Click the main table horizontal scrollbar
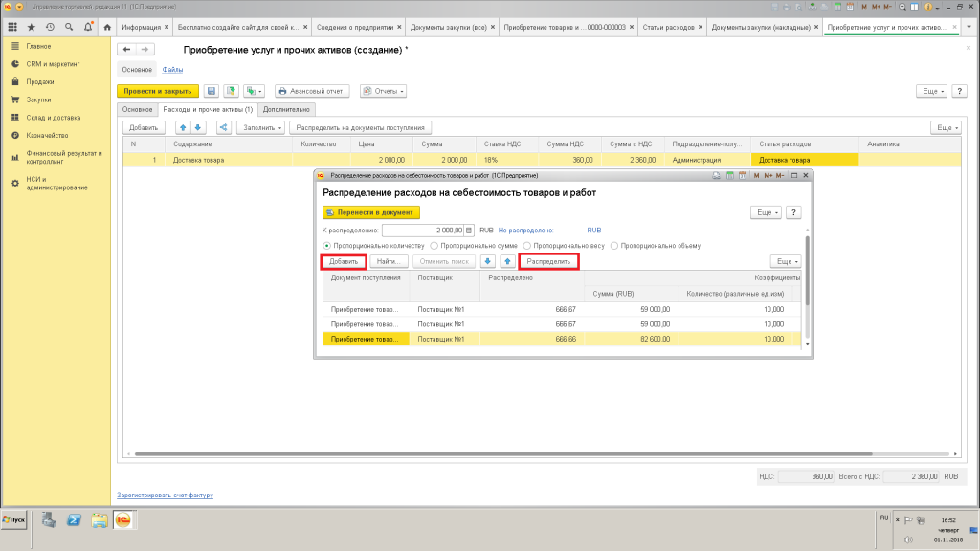Screen dimensions: 980x551 click(503, 454)
